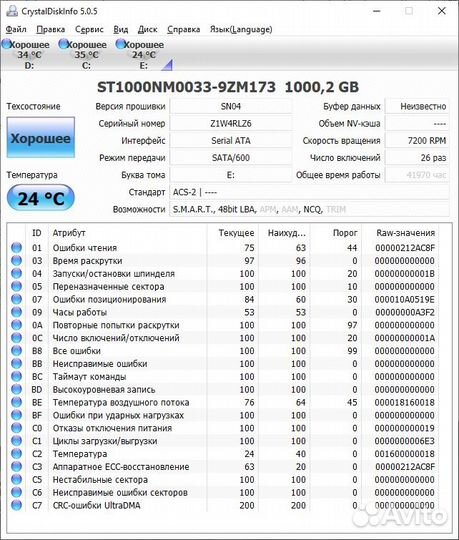This screenshot has height=540, width=459.
Task: Click the blue Хорошее health status button
Action: tap(41, 137)
